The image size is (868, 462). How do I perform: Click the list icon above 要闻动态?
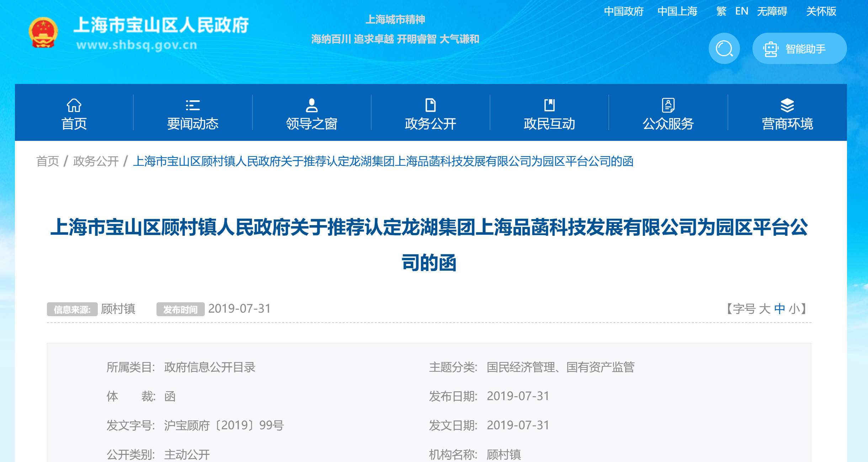193,105
